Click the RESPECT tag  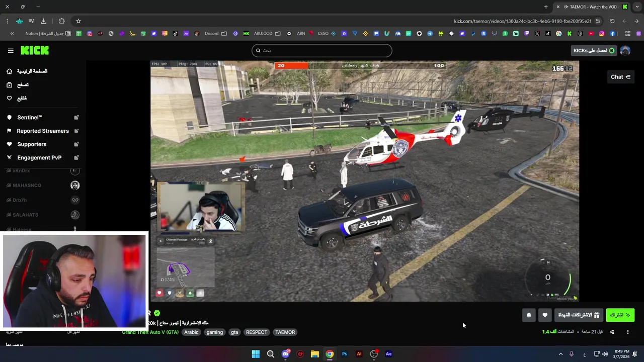257,332
